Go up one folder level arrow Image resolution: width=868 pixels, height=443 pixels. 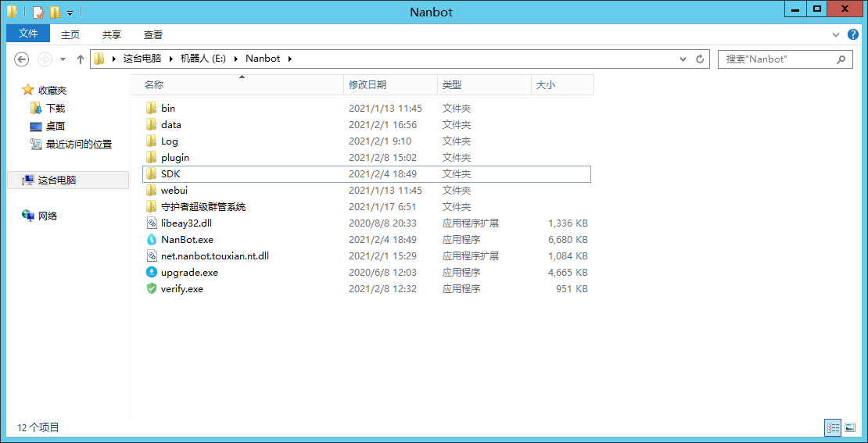click(x=81, y=59)
